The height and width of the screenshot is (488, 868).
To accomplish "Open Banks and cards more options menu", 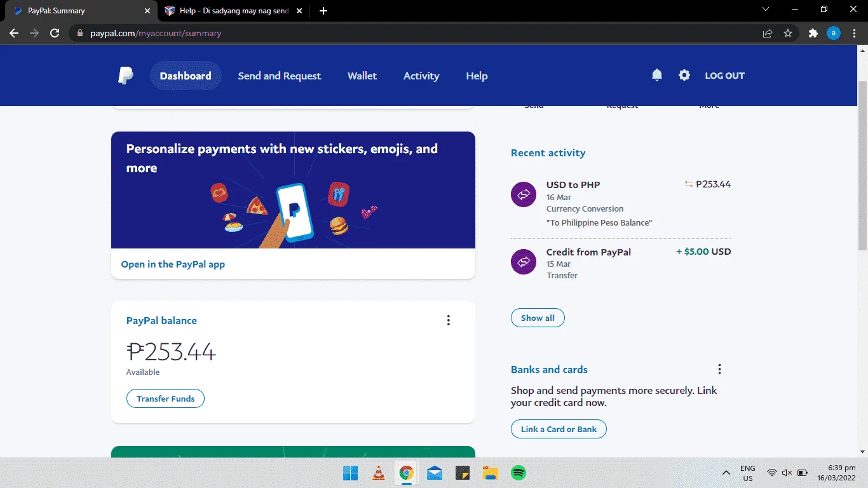I will click(x=719, y=369).
